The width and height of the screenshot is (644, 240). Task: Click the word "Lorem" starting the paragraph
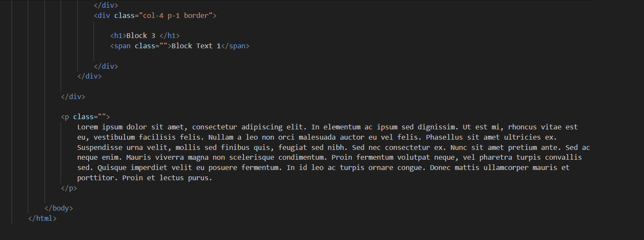point(87,127)
